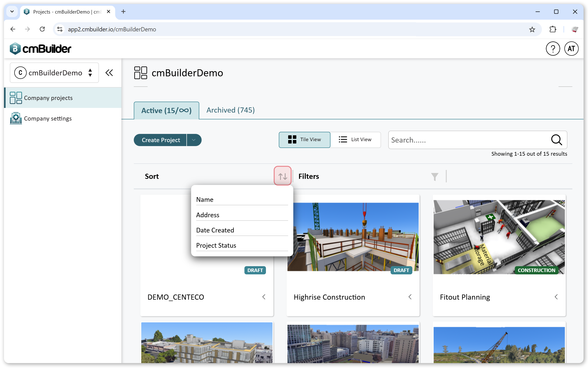Image resolution: width=588 pixels, height=368 pixels.
Task: Open Company settings in sidebar
Action: 63,118
